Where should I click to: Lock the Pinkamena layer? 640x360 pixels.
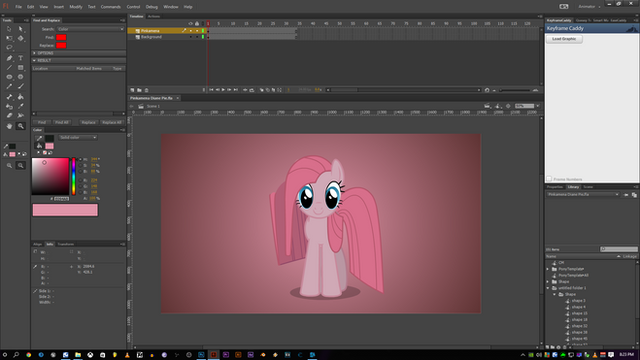click(197, 31)
